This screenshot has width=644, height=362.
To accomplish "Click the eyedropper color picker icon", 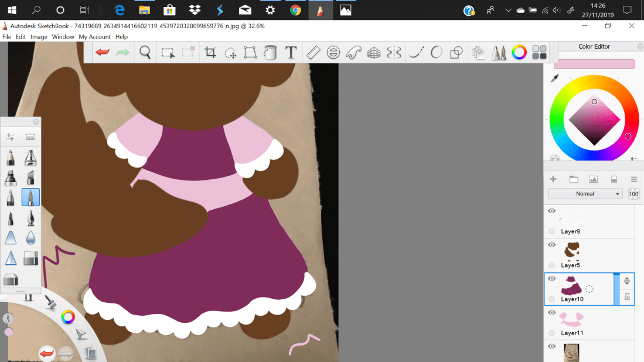I will coord(554,78).
